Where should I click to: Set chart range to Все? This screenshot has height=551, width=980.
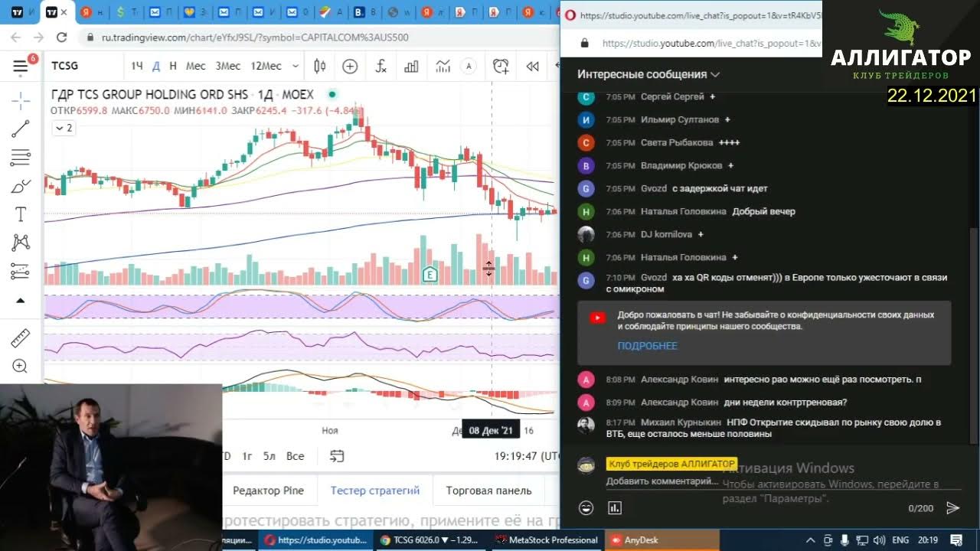click(x=296, y=456)
